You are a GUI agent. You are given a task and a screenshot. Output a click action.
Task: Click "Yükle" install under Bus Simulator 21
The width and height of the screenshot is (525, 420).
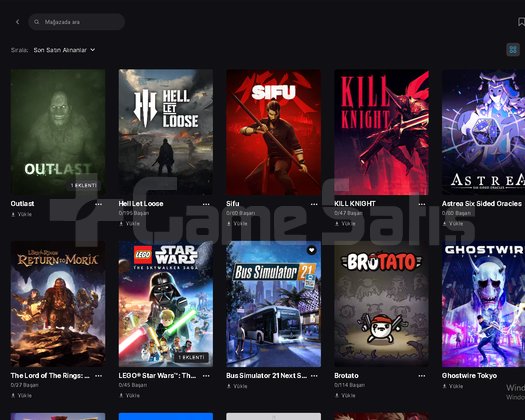click(x=237, y=386)
